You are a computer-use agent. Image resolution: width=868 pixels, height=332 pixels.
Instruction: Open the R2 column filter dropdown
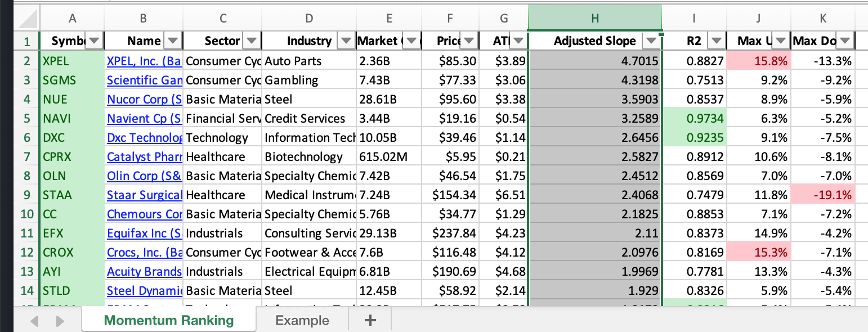(716, 41)
